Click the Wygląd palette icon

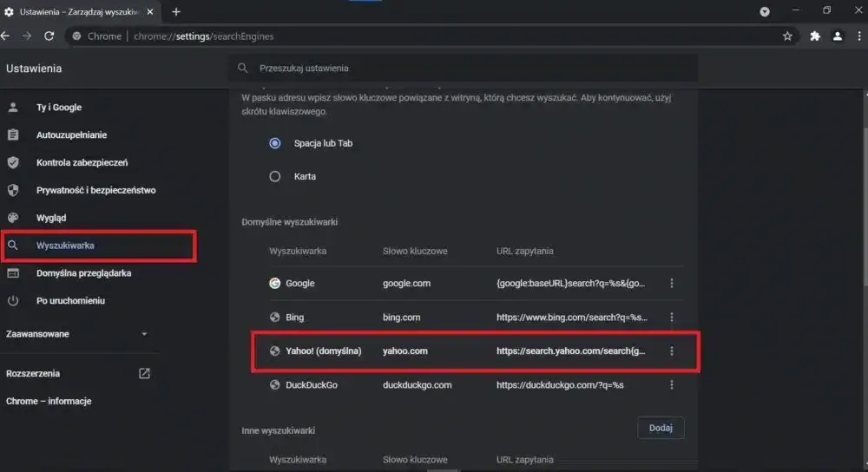(x=13, y=218)
